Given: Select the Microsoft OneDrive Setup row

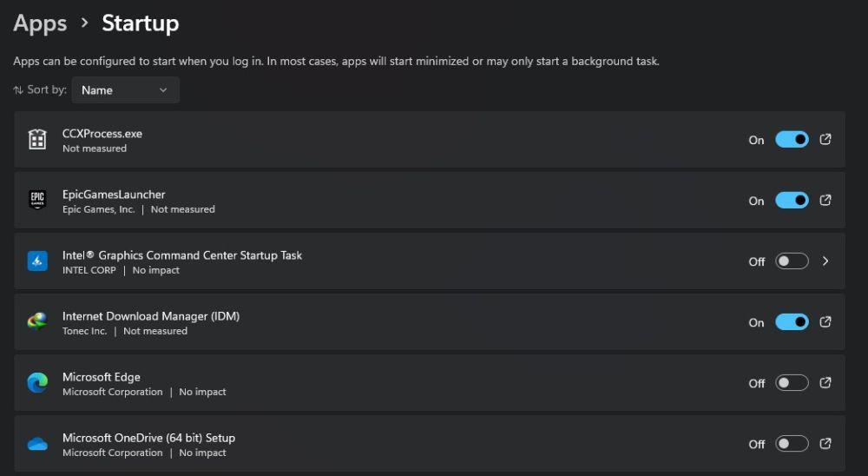Looking at the screenshot, I should pos(430,443).
